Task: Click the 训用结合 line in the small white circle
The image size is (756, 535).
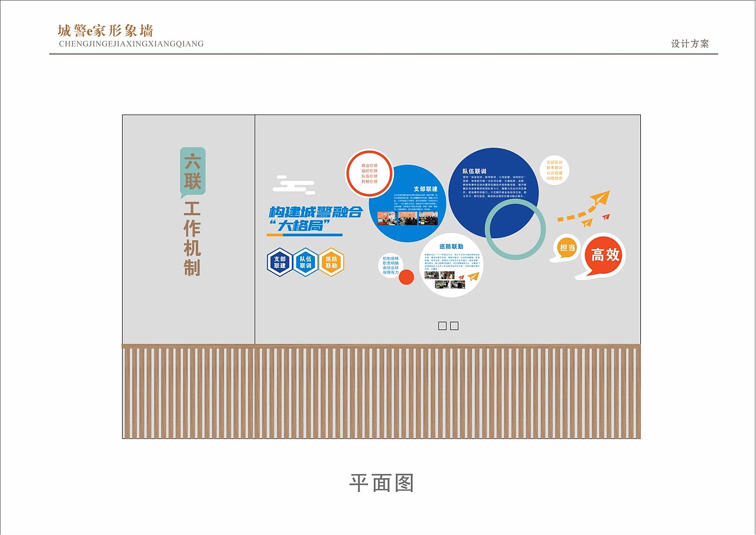Action: (555, 178)
